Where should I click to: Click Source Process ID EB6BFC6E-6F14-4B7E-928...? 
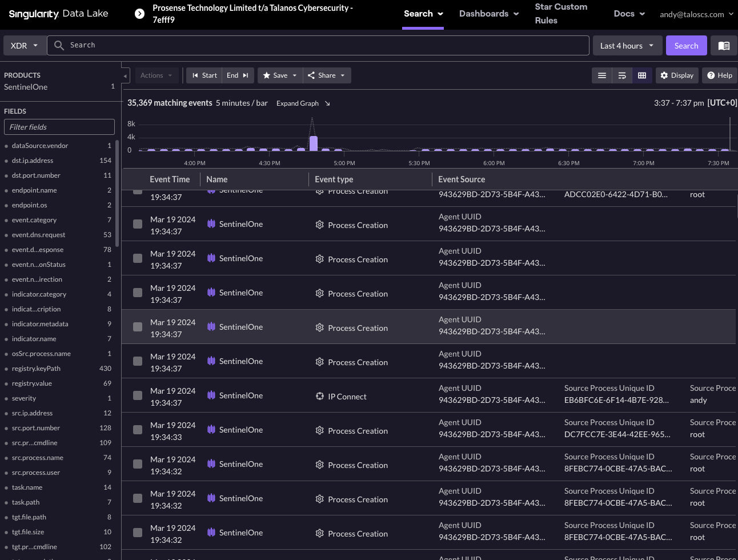pyautogui.click(x=616, y=400)
